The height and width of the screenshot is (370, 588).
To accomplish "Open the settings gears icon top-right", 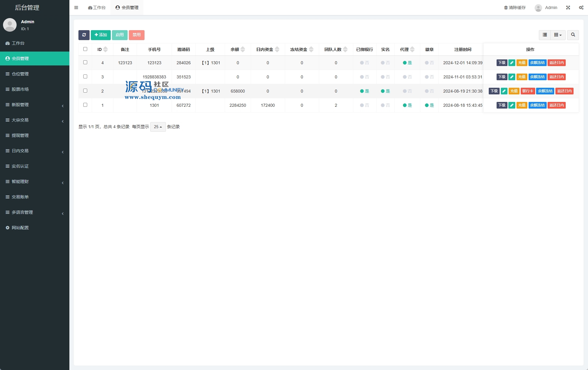I will [581, 8].
